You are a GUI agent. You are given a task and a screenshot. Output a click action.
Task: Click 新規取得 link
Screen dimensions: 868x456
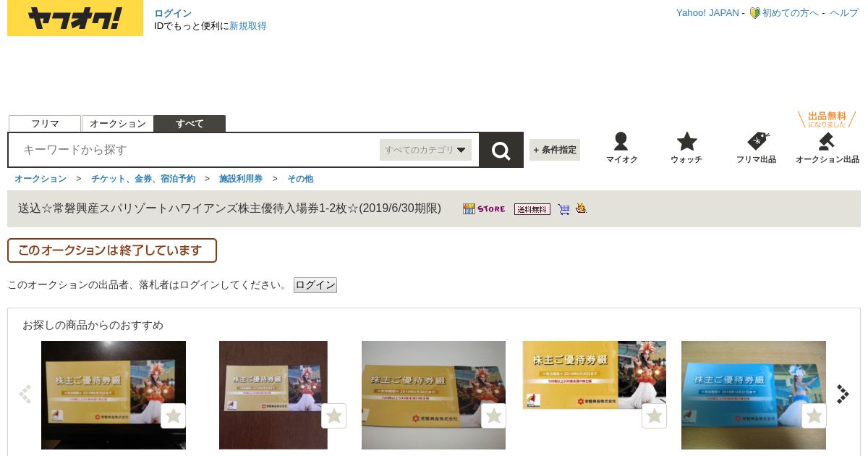click(248, 26)
